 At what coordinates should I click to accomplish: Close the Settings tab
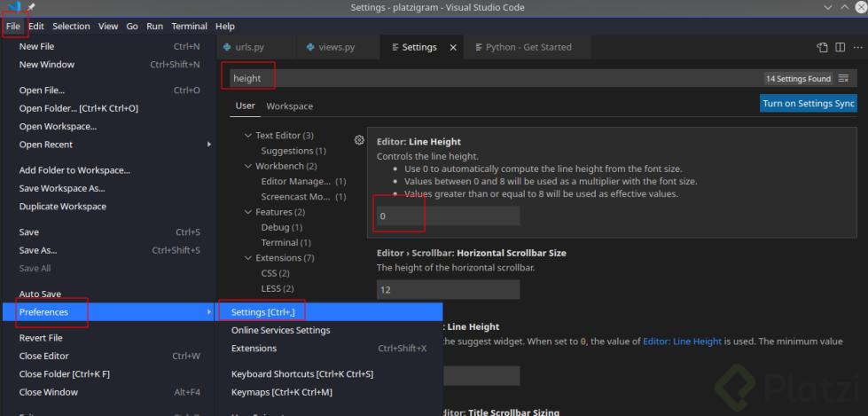point(453,48)
